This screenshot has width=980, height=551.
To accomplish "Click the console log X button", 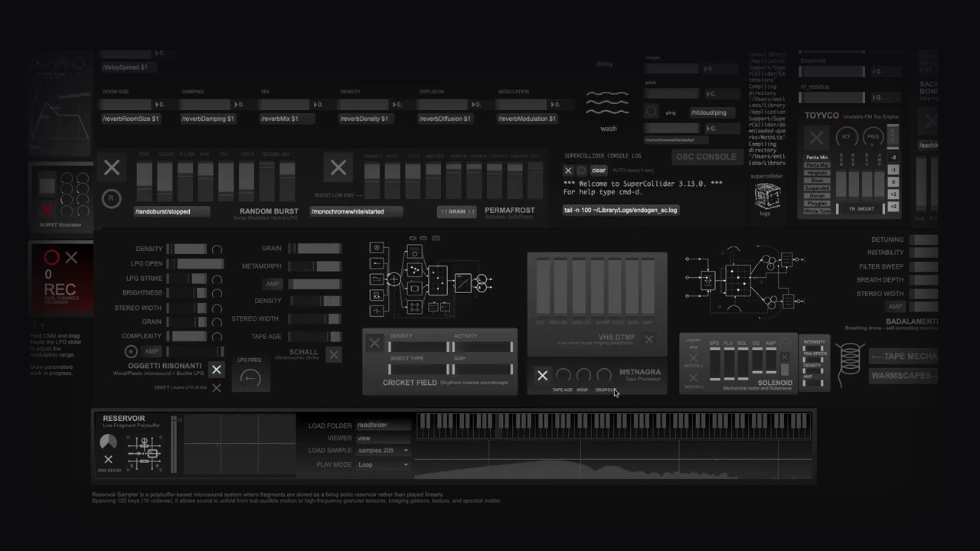I will click(x=568, y=171).
